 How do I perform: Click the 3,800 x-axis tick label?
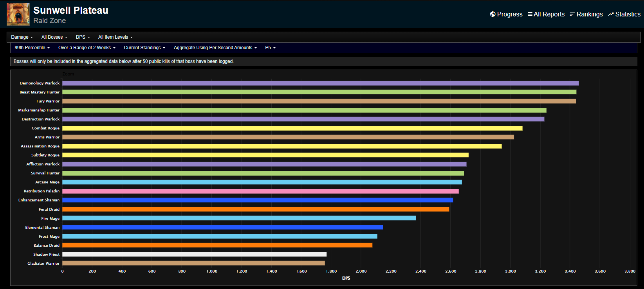pyautogui.click(x=630, y=271)
